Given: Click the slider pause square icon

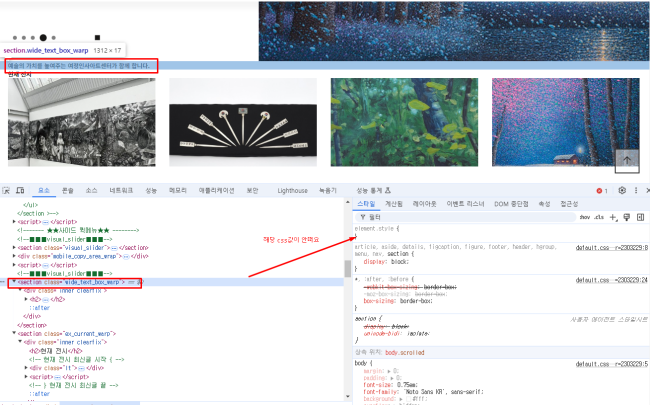Looking at the screenshot, I should tap(97, 38).
